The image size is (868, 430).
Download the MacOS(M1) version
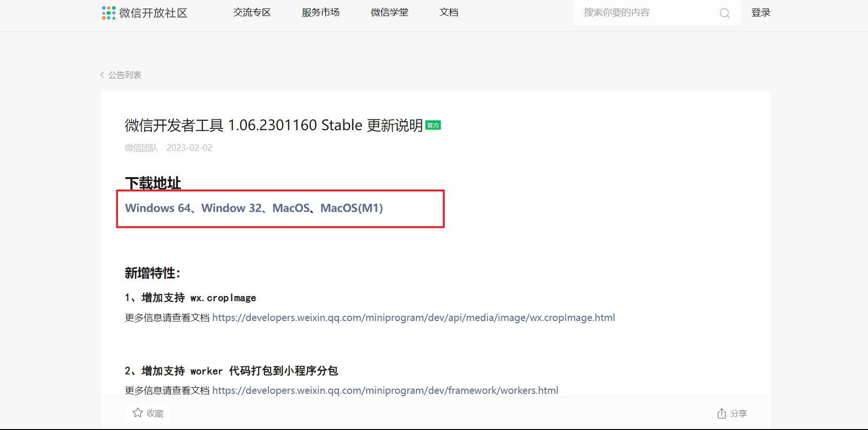point(352,208)
